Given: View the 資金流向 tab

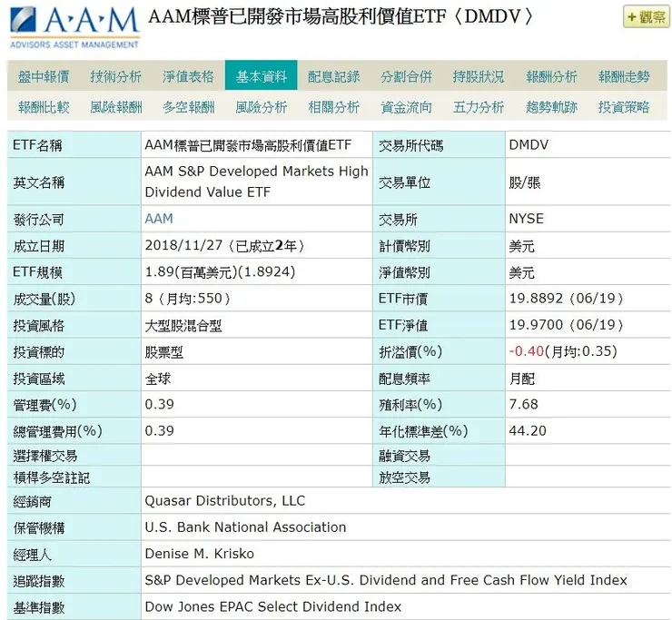Looking at the screenshot, I should 406,107.
